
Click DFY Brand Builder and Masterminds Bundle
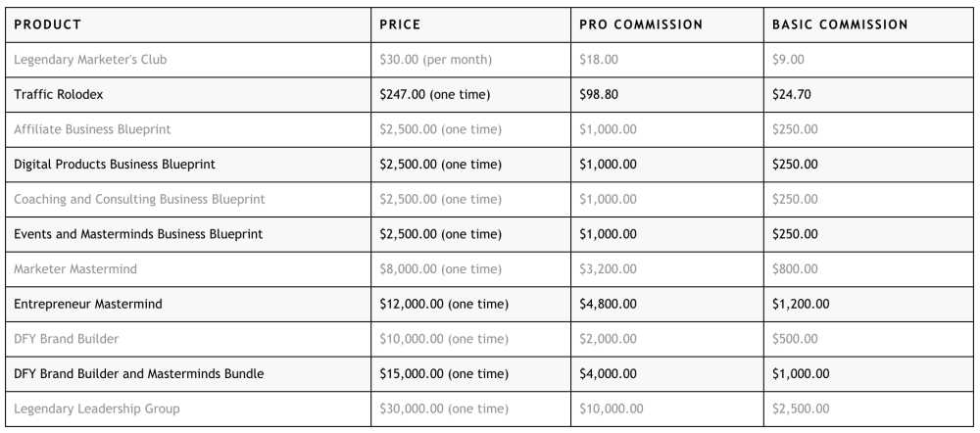pyautogui.click(x=138, y=374)
